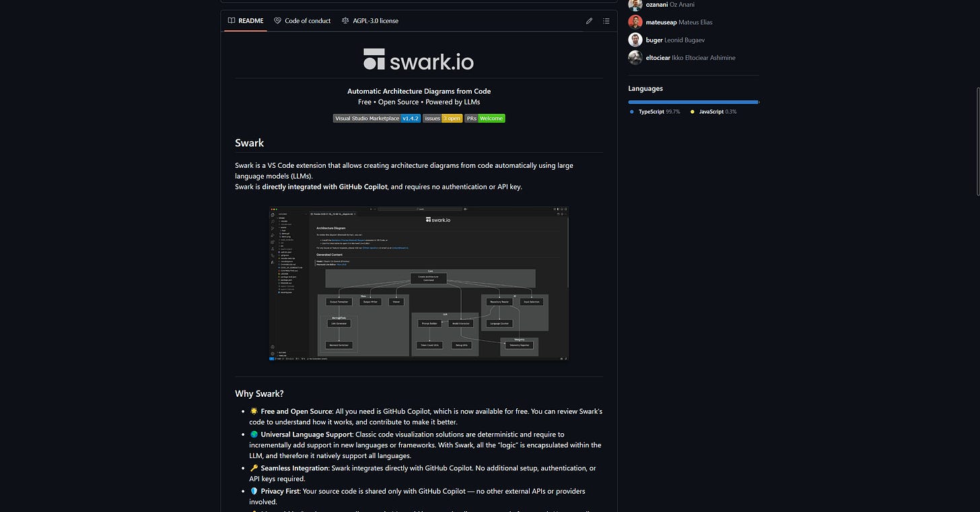Click the 'Seamless Integration' bullet text
980x512 pixels.
[295, 468]
